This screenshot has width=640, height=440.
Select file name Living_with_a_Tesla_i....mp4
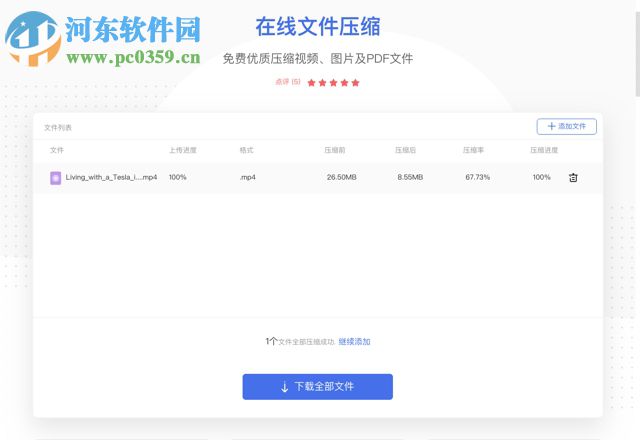pos(111,177)
